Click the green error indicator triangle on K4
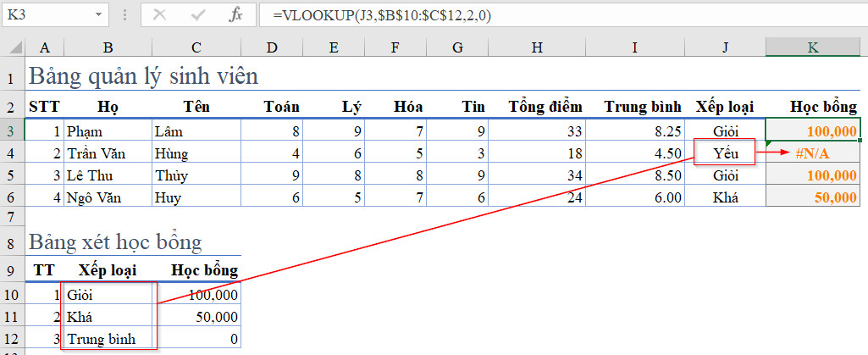Screen dimensions: 868x355 click(x=770, y=145)
